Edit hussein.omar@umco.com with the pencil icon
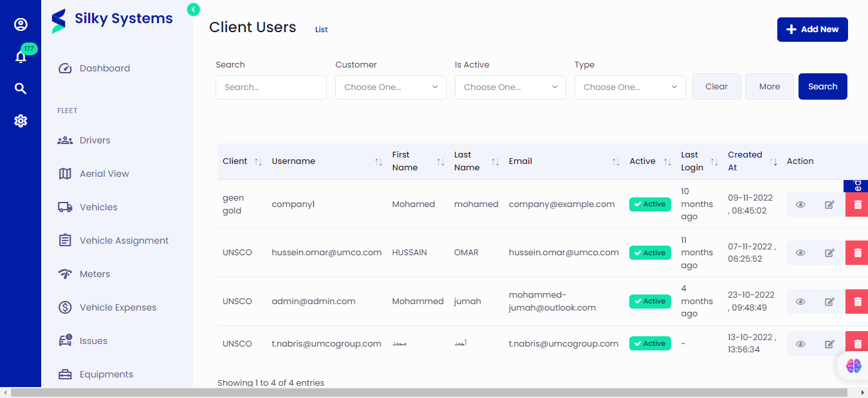Image resolution: width=868 pixels, height=398 pixels. pyautogui.click(x=829, y=252)
